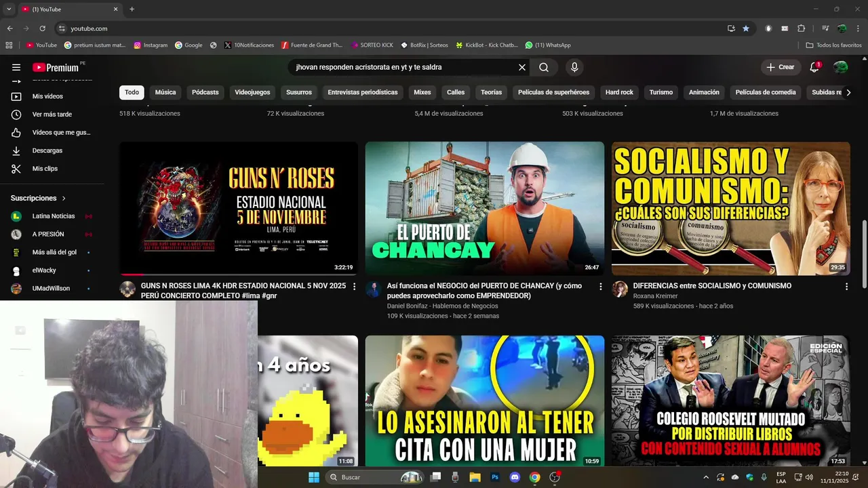The width and height of the screenshot is (868, 488).
Task: Click the Windows taskbar Buscar search box
Action: click(x=376, y=477)
